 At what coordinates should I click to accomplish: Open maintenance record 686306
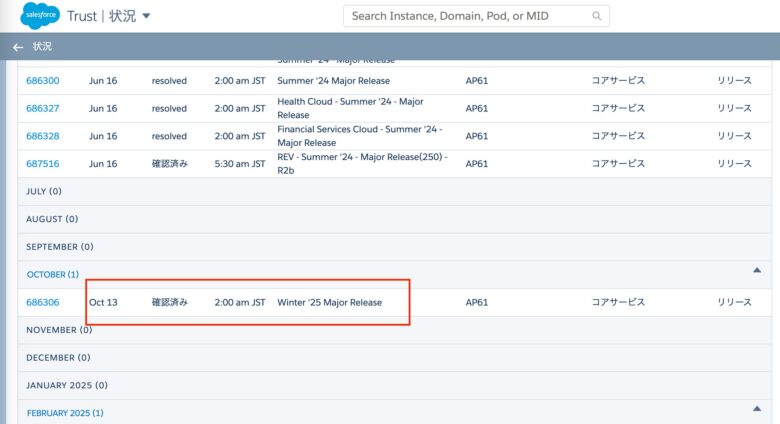(x=43, y=302)
